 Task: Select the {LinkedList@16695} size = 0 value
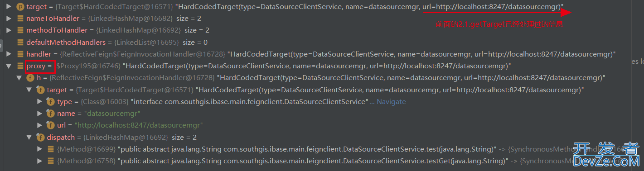[161, 42]
